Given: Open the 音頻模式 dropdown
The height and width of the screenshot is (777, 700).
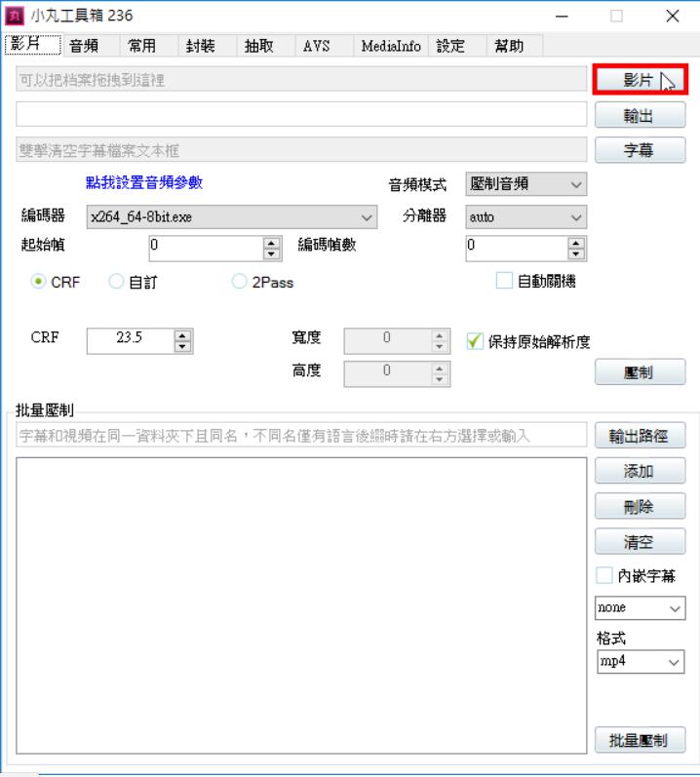Looking at the screenshot, I should (526, 184).
